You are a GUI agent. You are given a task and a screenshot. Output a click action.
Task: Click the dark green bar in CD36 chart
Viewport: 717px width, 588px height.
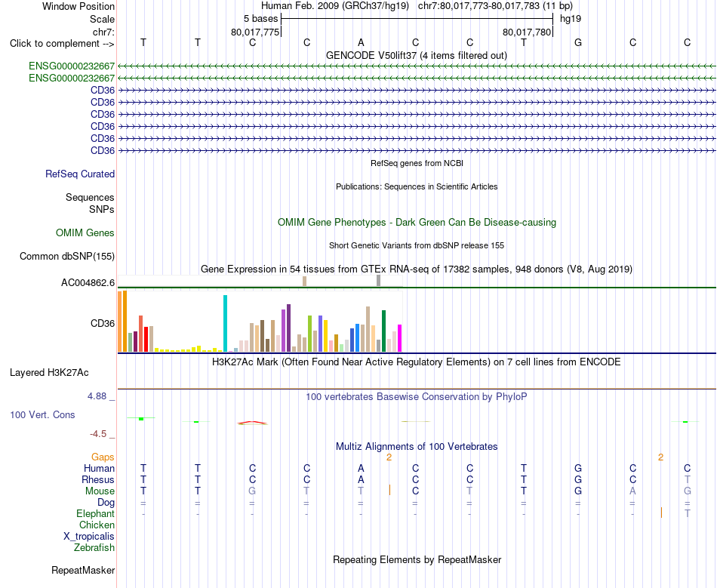(384, 331)
